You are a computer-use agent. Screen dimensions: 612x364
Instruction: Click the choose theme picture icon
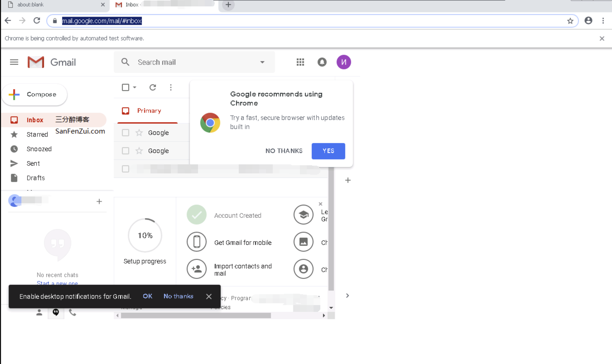[x=303, y=242]
